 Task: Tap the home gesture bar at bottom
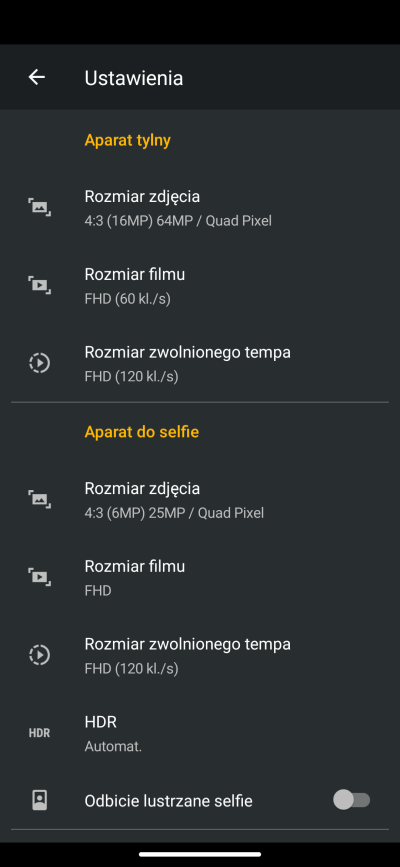(200, 854)
